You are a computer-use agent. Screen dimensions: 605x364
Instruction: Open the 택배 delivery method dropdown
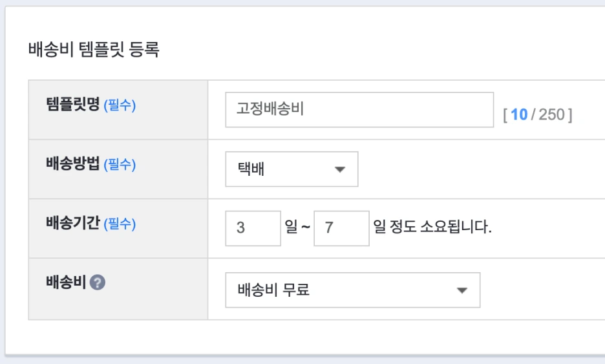click(x=291, y=169)
